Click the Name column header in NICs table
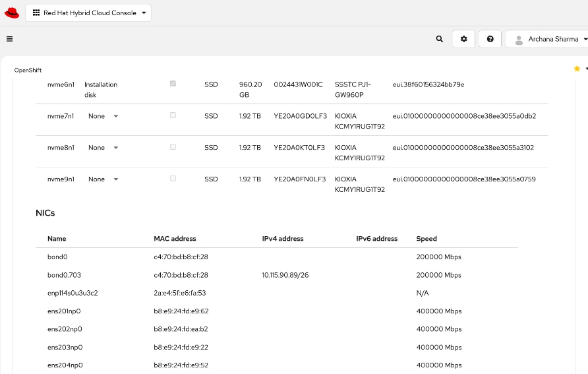The image size is (588, 374). point(57,239)
